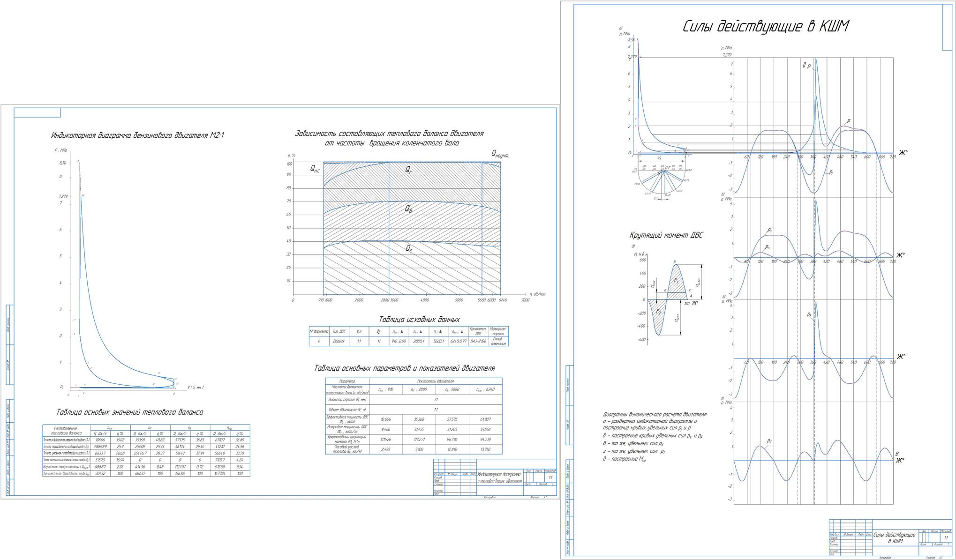Click title block text 'Силы действующие в КШМ' at bottom right
956x560 pixels.
pos(895,538)
